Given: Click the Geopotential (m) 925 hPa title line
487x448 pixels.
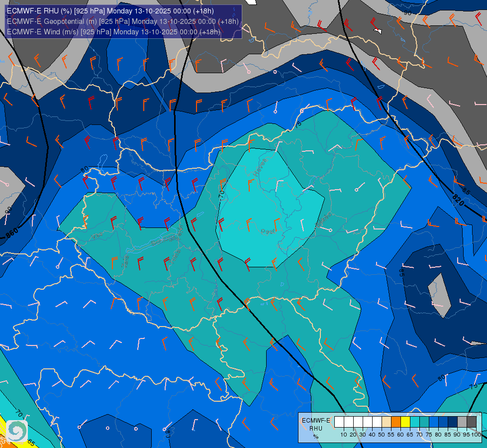Looking at the screenshot, I should coord(123,21).
